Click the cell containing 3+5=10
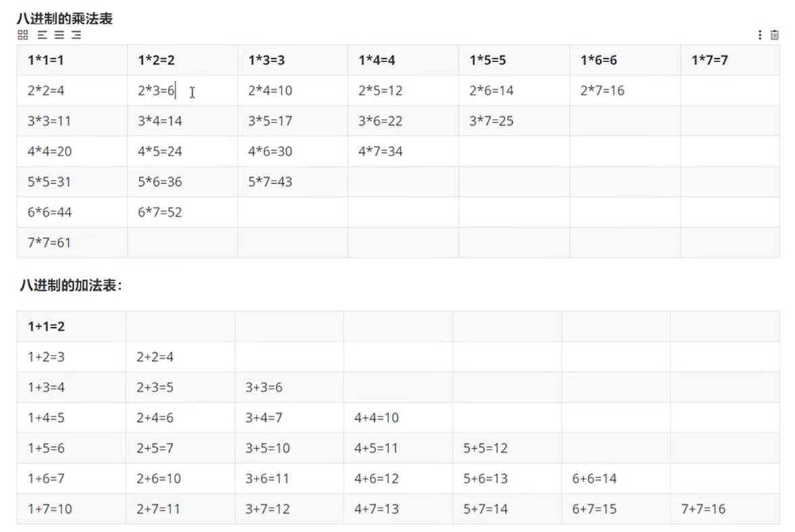This screenshot has width=795, height=532. coord(289,448)
